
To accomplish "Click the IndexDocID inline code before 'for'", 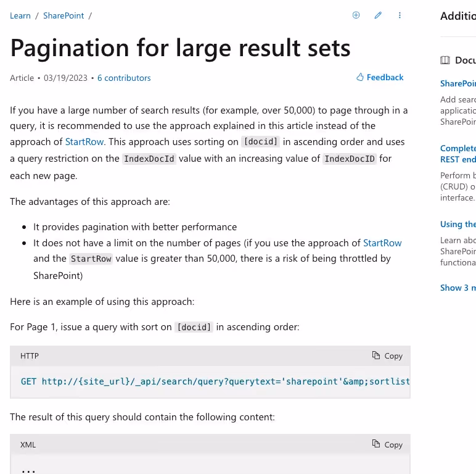I will (x=350, y=159).
